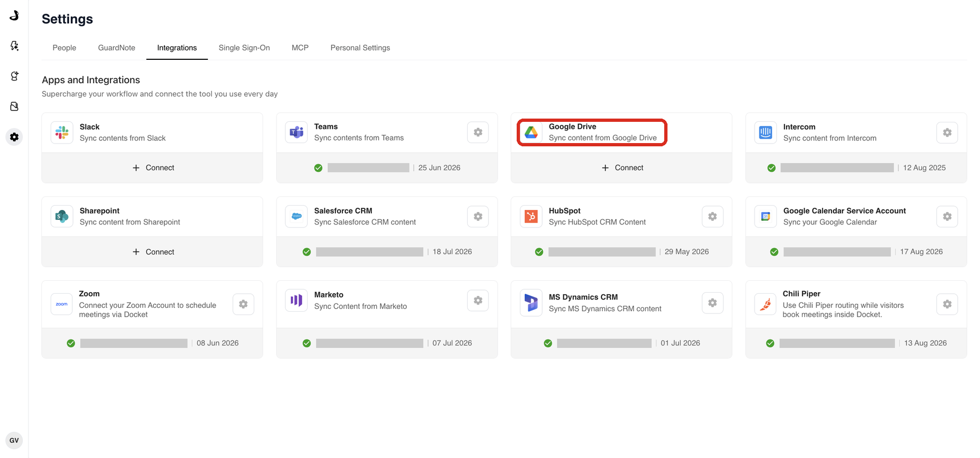Click the Chili Piper date 13 Aug 2026

click(926, 343)
